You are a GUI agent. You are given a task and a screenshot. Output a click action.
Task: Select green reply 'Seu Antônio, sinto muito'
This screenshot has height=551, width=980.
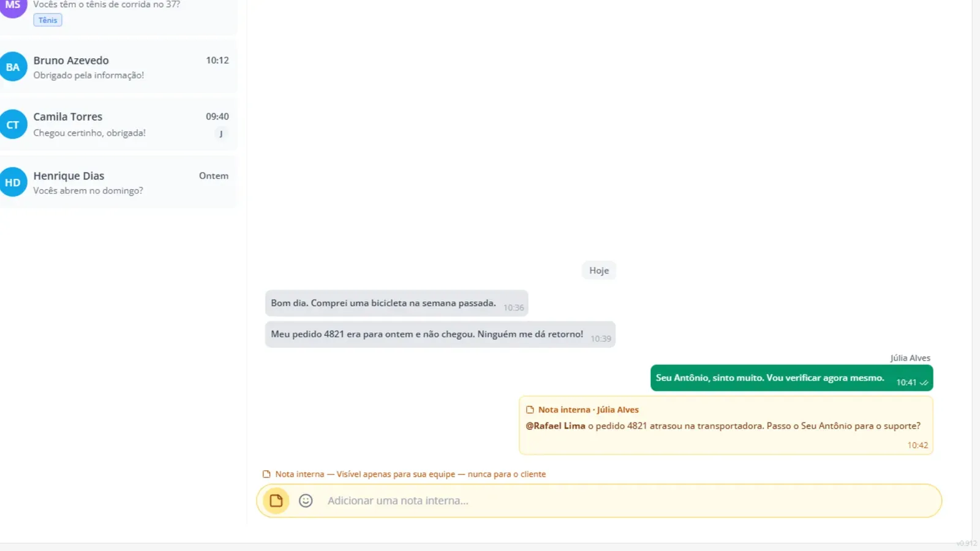pos(791,378)
